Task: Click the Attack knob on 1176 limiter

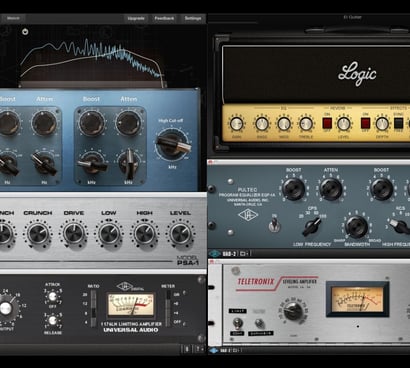Action: tap(52, 296)
